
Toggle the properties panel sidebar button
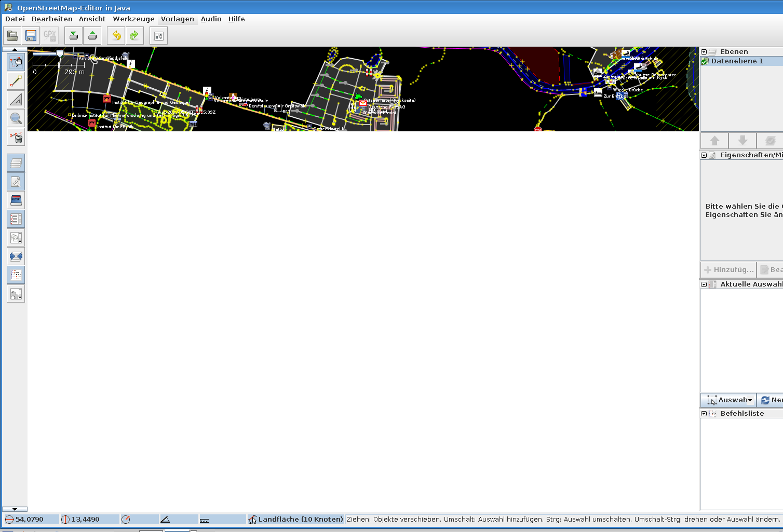tap(16, 182)
